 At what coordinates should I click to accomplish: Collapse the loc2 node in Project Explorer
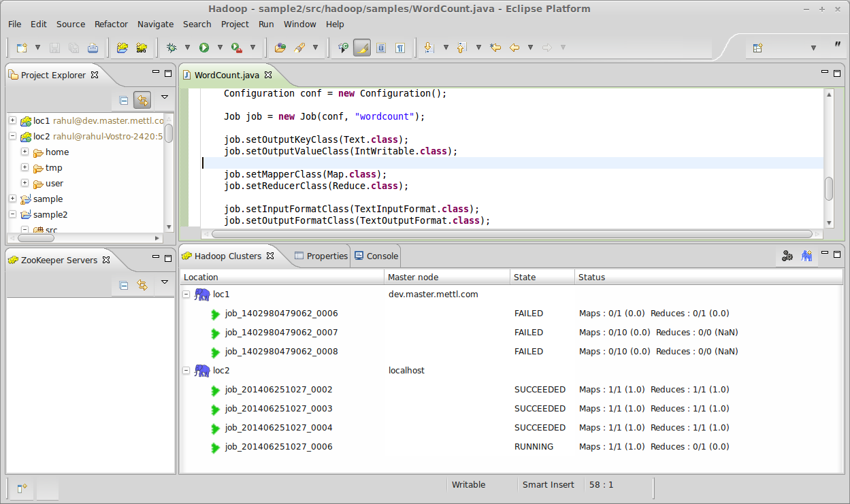pos(12,136)
